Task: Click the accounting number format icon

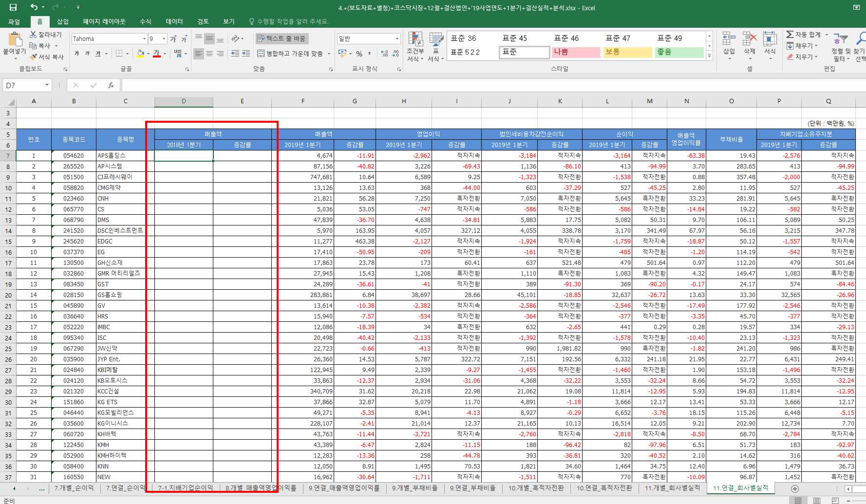Action: click(x=342, y=54)
